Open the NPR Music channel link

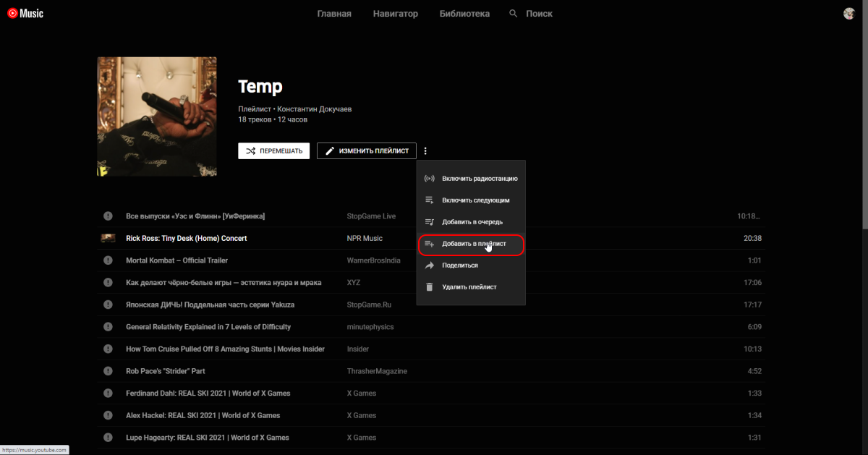(365, 238)
